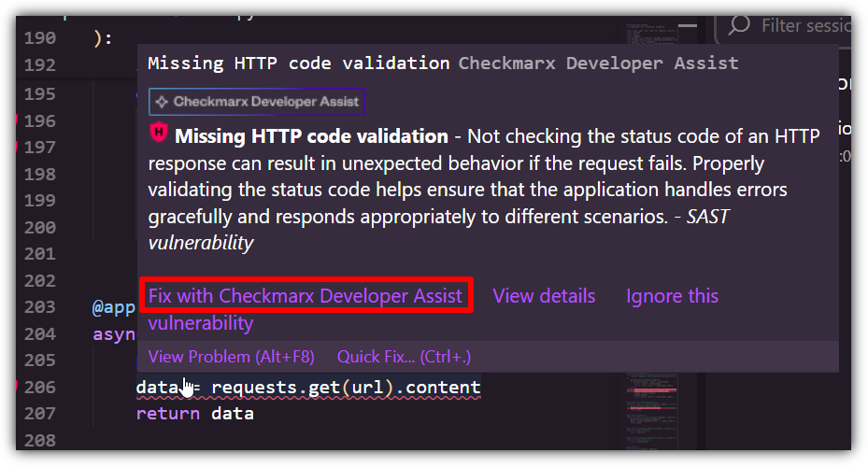868x467 pixels.
Task: Click the requests.get(url).content code
Action: click(346, 388)
